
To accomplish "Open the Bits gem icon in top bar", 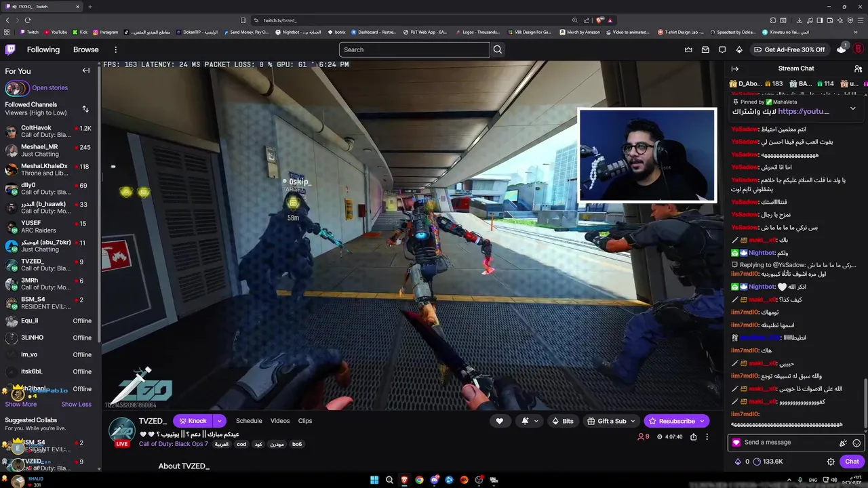I will tap(739, 49).
